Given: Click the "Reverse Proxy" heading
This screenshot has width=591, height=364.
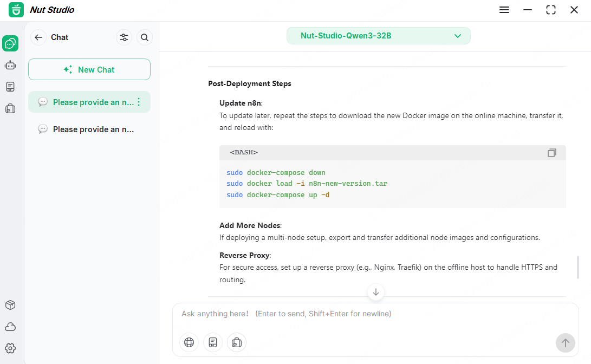Looking at the screenshot, I should click(x=245, y=255).
